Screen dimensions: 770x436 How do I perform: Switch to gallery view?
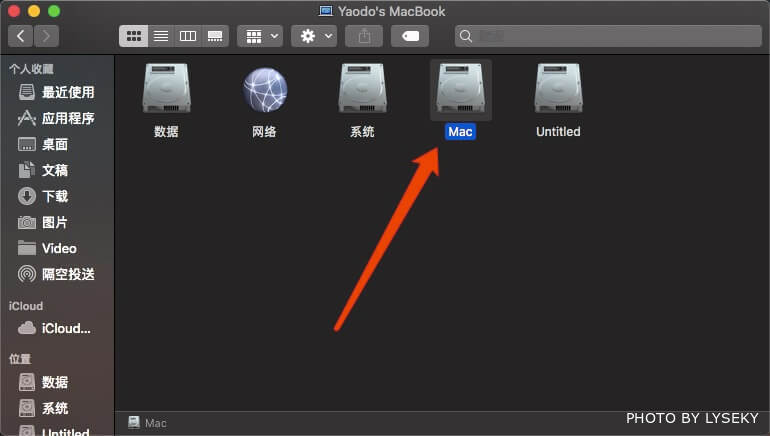[215, 36]
